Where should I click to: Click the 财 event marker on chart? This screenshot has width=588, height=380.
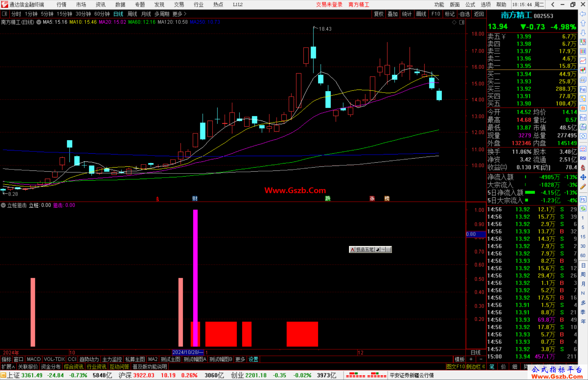[x=195, y=199]
